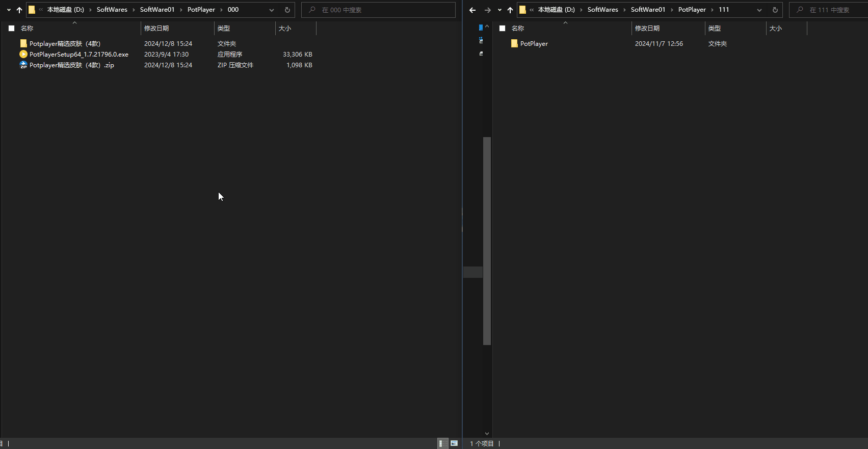Toggle select-all checkbox in right window header
Screen dimensions: 868x449
pyautogui.click(x=502, y=29)
